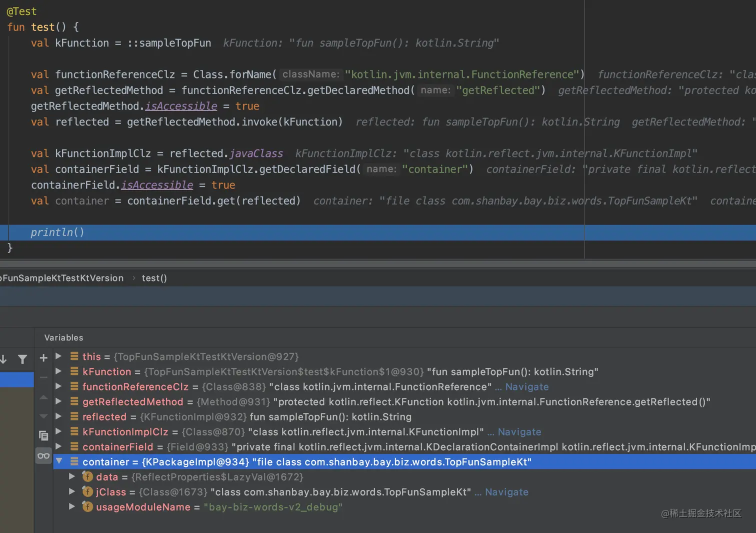Select the reflected name in Variables
Viewport: 756px width, 533px height.
click(104, 416)
